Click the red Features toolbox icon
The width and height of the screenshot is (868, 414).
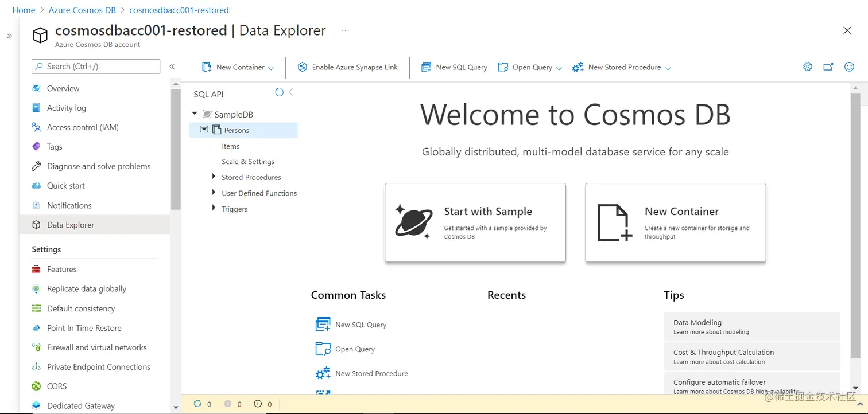coord(36,270)
